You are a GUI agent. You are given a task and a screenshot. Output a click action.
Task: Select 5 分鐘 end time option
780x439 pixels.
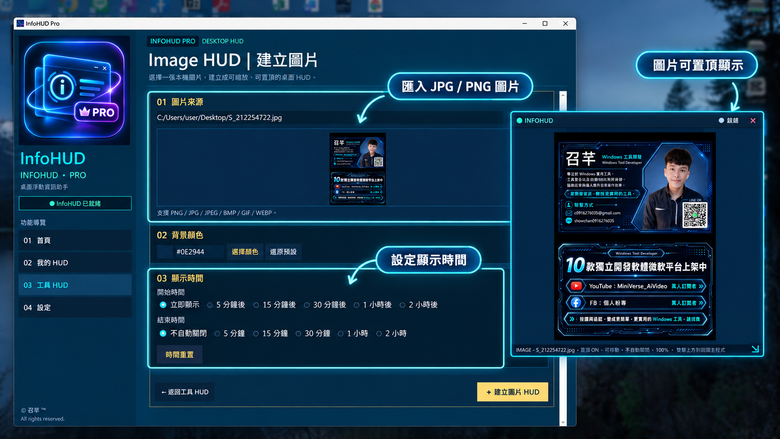(x=229, y=333)
